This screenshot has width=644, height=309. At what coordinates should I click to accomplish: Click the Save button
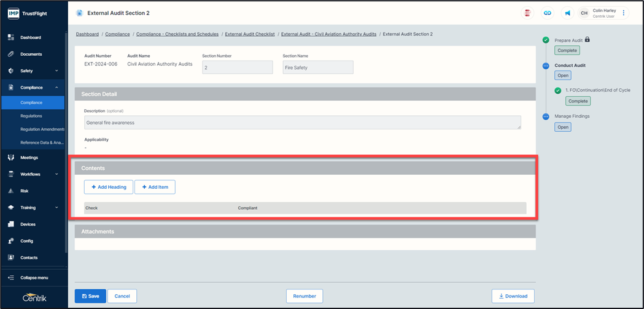pyautogui.click(x=90, y=296)
